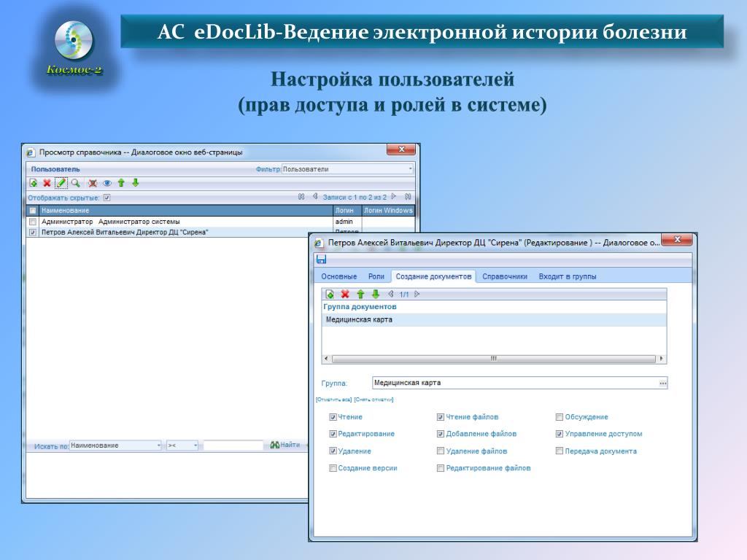
Task: Add a document group with the green plus icon
Action: 330,295
